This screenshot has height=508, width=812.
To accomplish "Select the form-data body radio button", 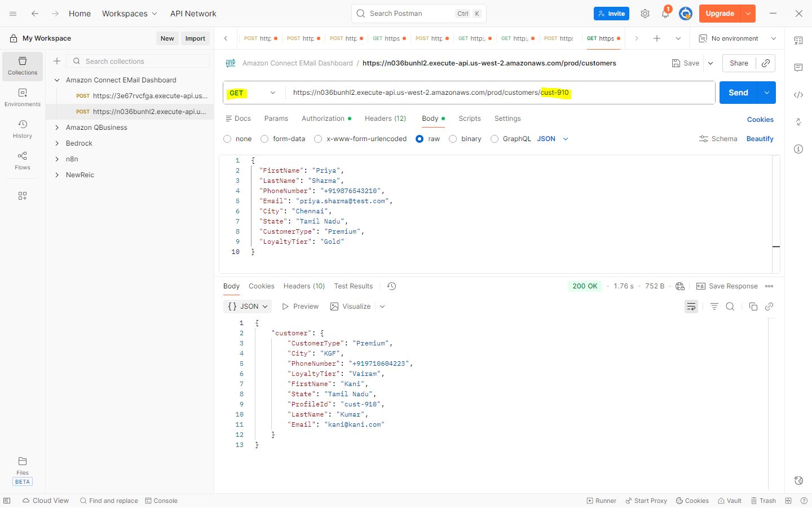I will (x=264, y=139).
